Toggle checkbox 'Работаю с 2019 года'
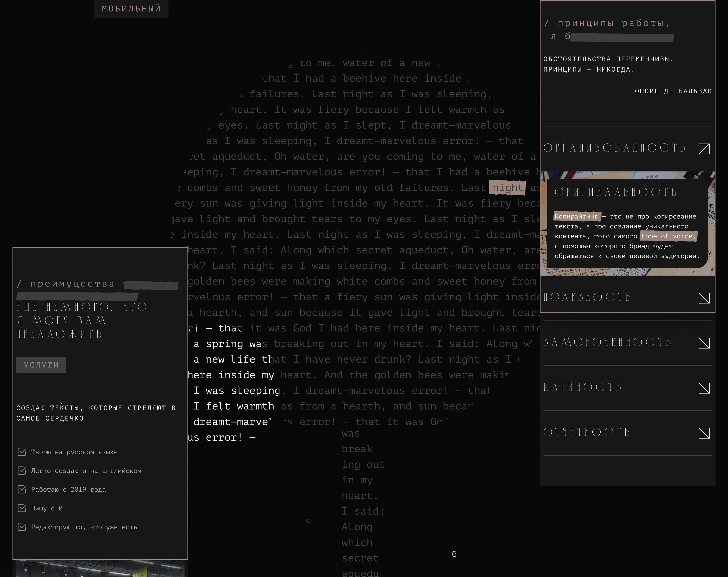The image size is (728, 577). click(x=22, y=490)
